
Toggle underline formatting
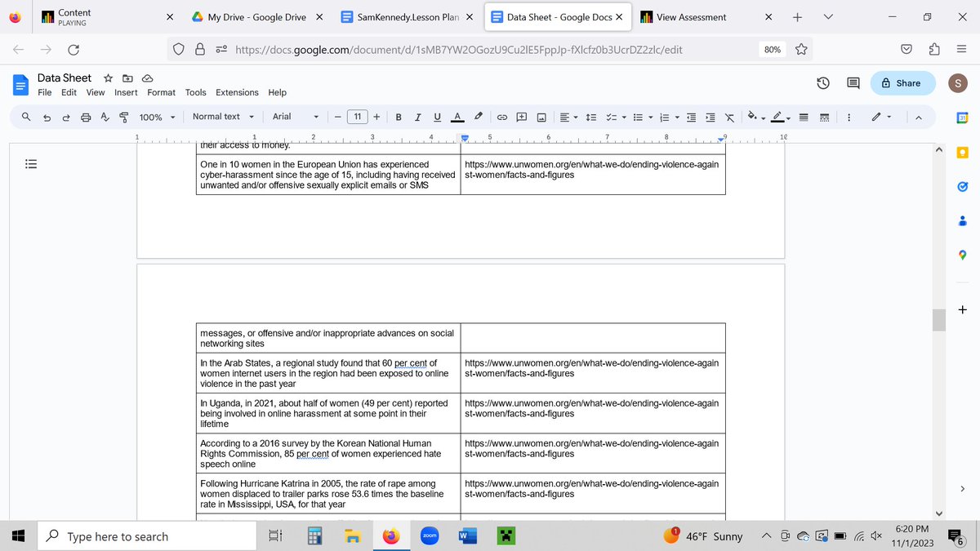point(438,117)
